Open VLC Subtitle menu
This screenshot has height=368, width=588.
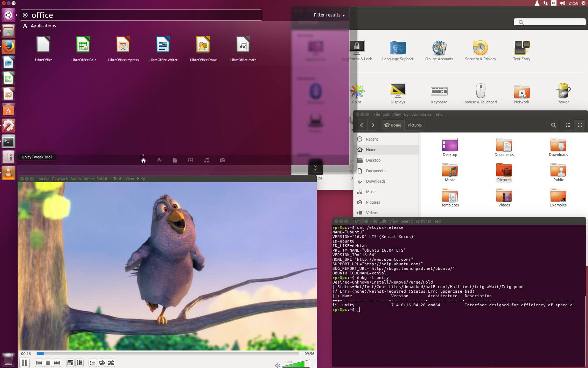tap(103, 179)
